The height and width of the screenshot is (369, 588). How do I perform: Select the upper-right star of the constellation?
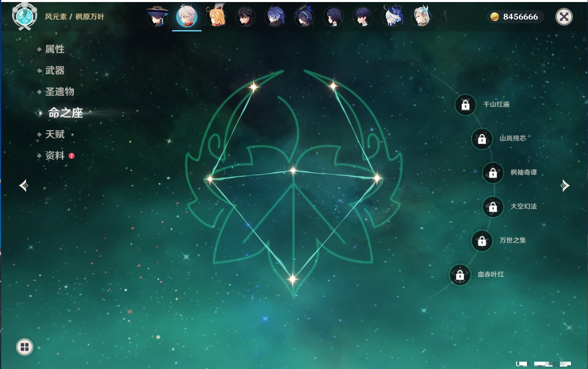pos(333,86)
